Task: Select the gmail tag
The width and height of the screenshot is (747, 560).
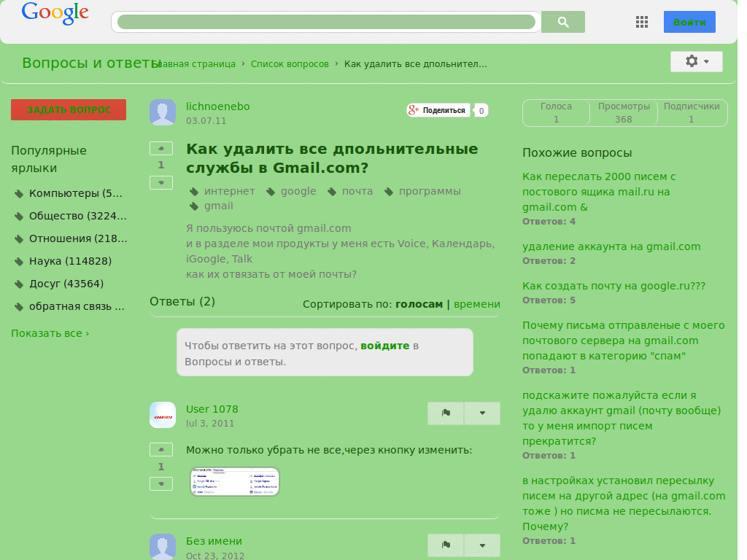Action: click(219, 206)
